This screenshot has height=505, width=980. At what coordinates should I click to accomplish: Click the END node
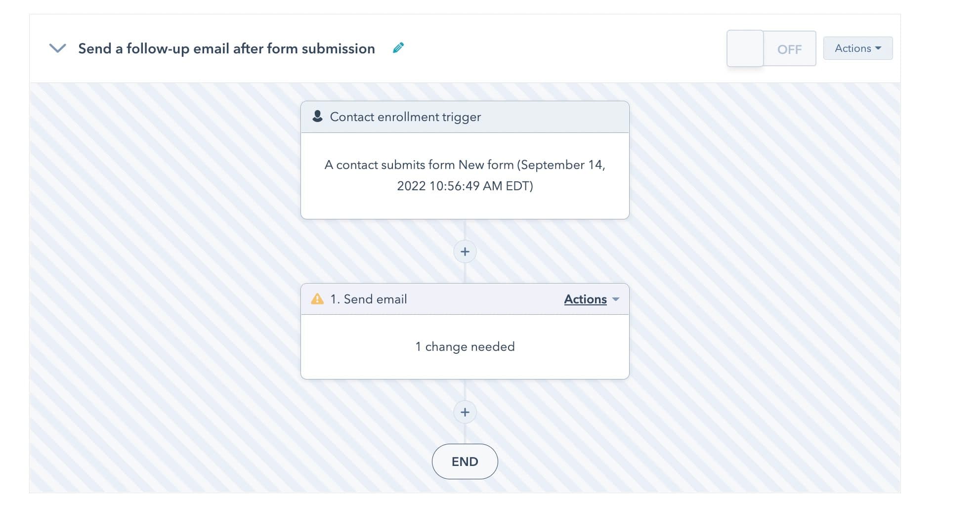[x=465, y=462]
